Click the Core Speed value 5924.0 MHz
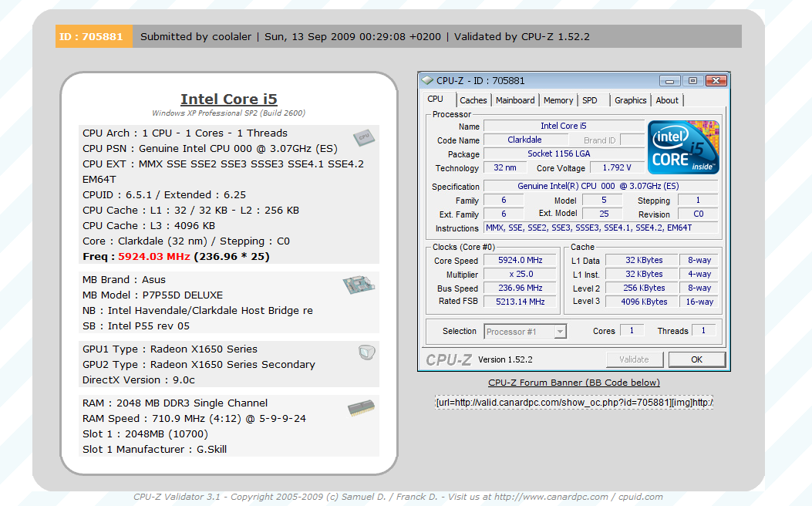 tap(521, 261)
